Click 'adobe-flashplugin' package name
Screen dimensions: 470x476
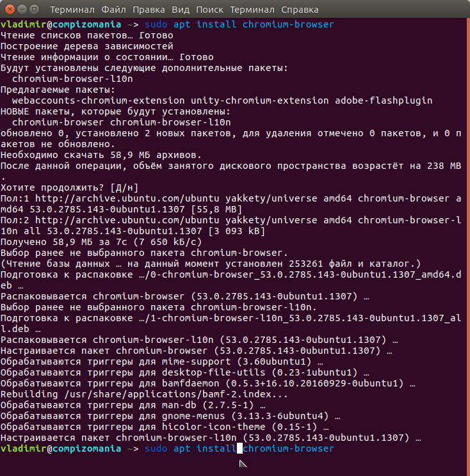[384, 100]
